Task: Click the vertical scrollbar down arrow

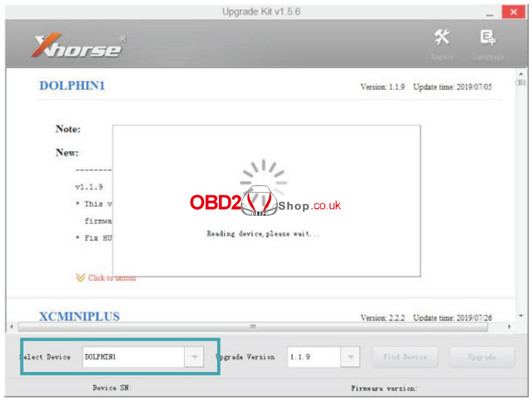Action: (521, 316)
